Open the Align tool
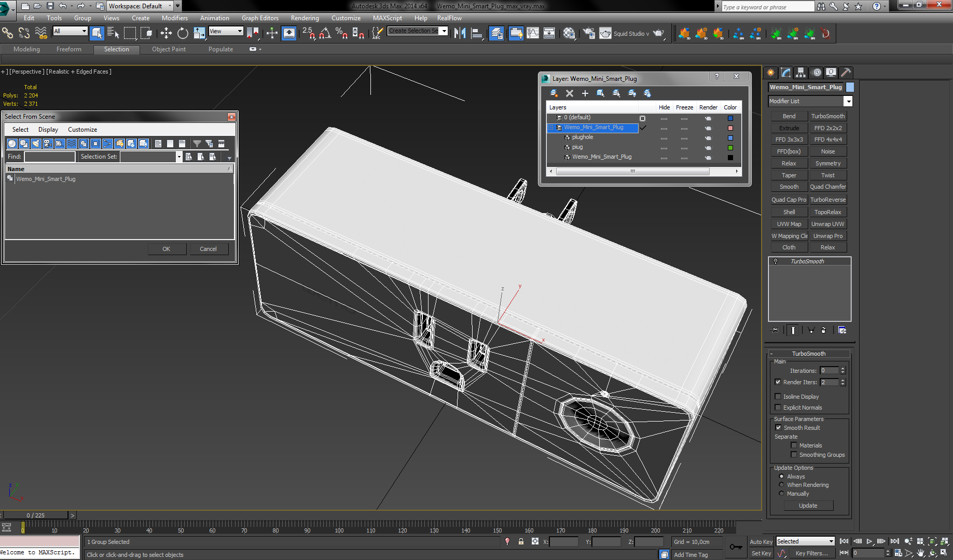 [x=476, y=33]
